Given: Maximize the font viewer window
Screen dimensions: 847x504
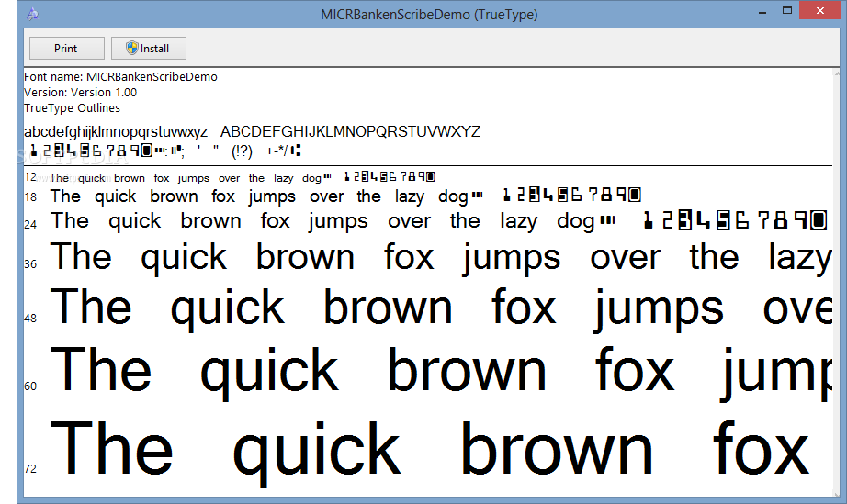Looking at the screenshot, I should [x=787, y=11].
